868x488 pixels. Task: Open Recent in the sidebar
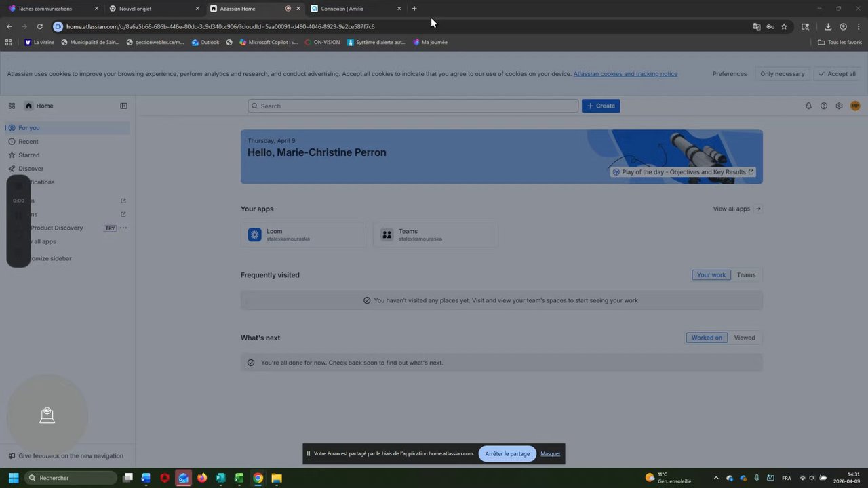[x=67, y=142]
